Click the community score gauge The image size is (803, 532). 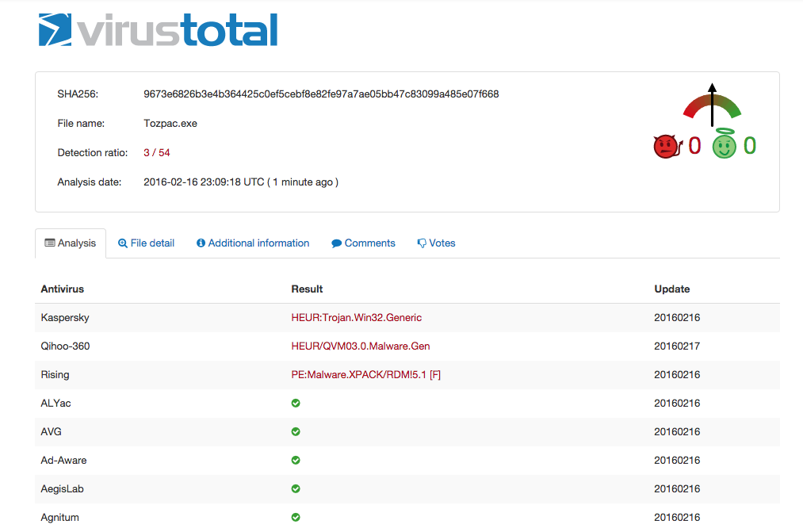(x=712, y=105)
